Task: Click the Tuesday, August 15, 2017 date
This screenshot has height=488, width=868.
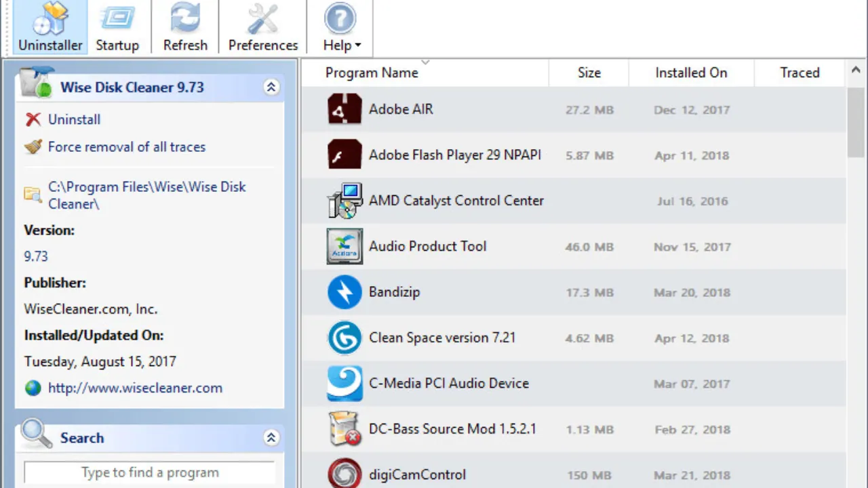Action: point(100,361)
